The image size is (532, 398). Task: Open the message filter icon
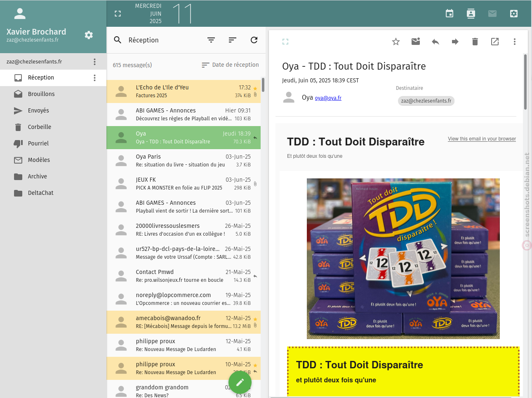[211, 40]
